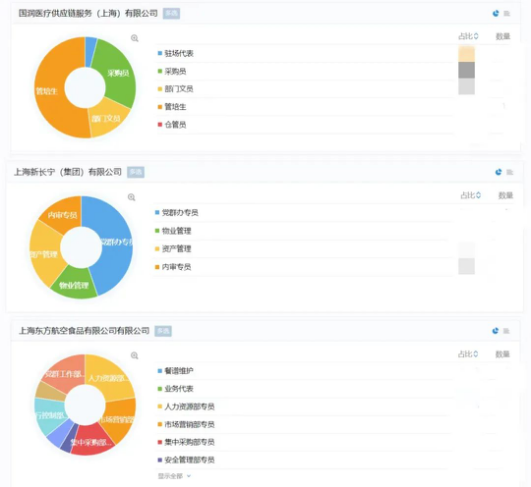Select 物业管理 legend row
The height and width of the screenshot is (487, 531).
point(334,231)
